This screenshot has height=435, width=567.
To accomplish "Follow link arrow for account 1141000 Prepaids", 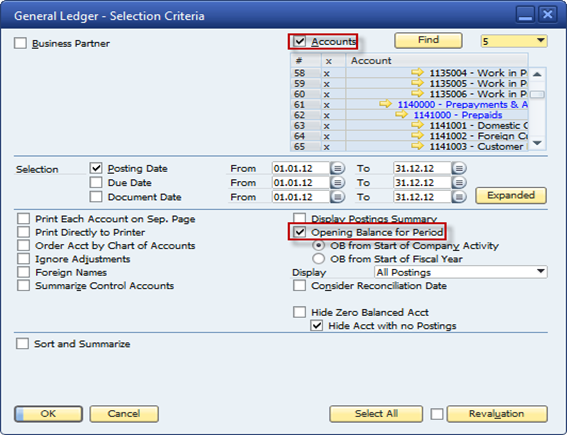I will (x=401, y=115).
